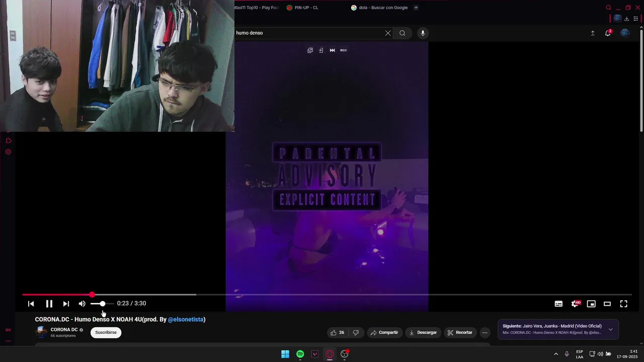Open the hexagon sidebar icon
The height and width of the screenshot is (362, 644).
[8, 141]
